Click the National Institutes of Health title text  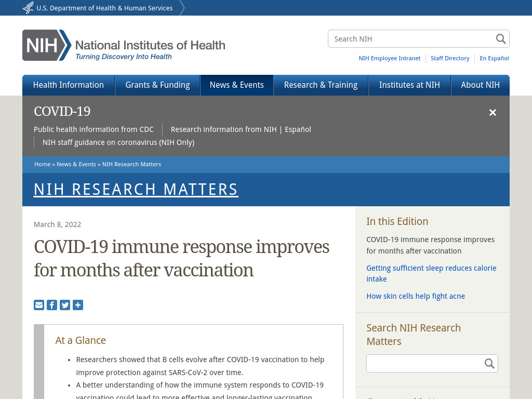pos(150,45)
